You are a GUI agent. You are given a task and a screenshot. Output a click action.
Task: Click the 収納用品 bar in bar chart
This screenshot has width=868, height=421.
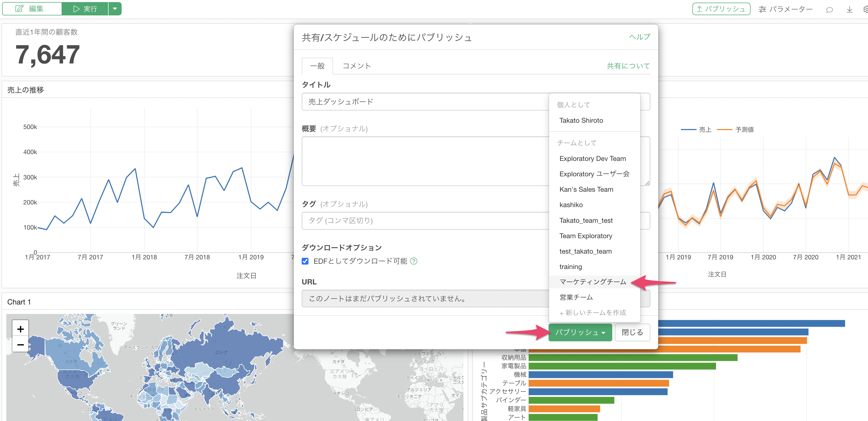(x=633, y=358)
